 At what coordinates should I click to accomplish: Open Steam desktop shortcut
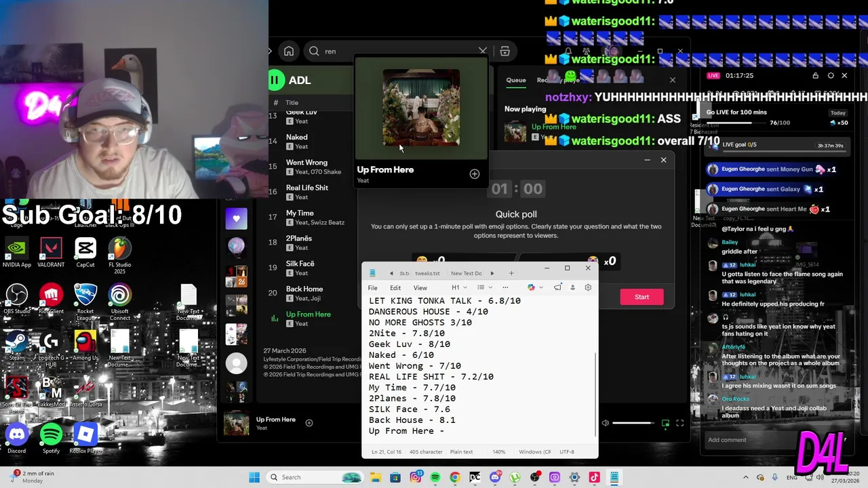coord(16,345)
